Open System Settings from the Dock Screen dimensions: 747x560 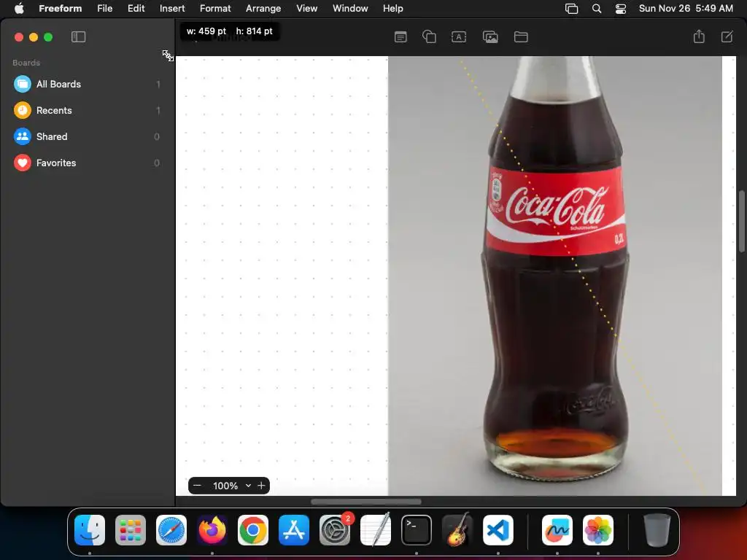335,530
